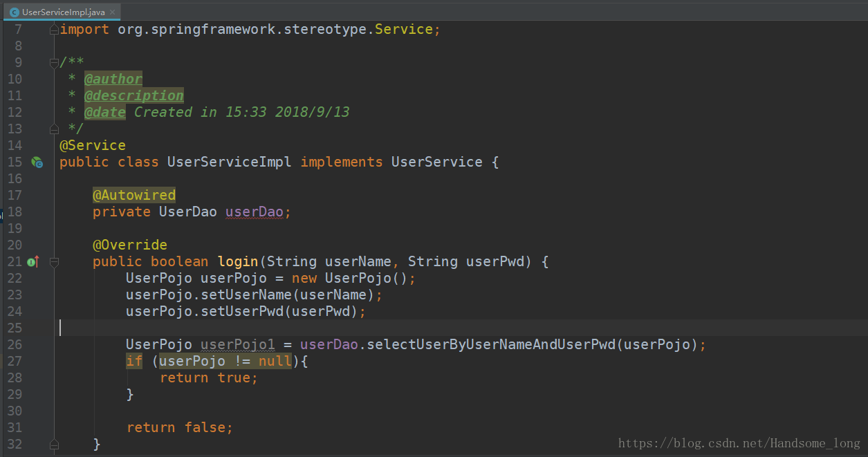Screen dimensions: 868x457
Task: Click the setUserName method call
Action: pos(246,295)
